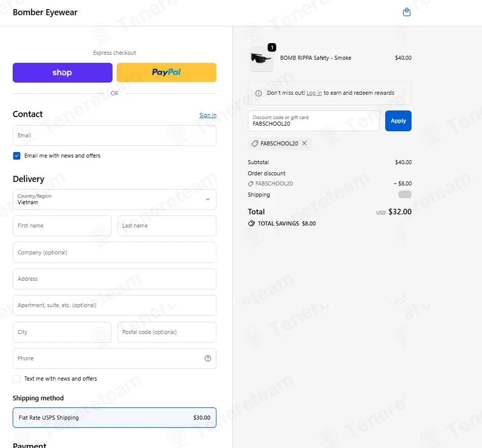Click BOMB RIPPA Safety sunglasses thumbnail

(x=261, y=58)
